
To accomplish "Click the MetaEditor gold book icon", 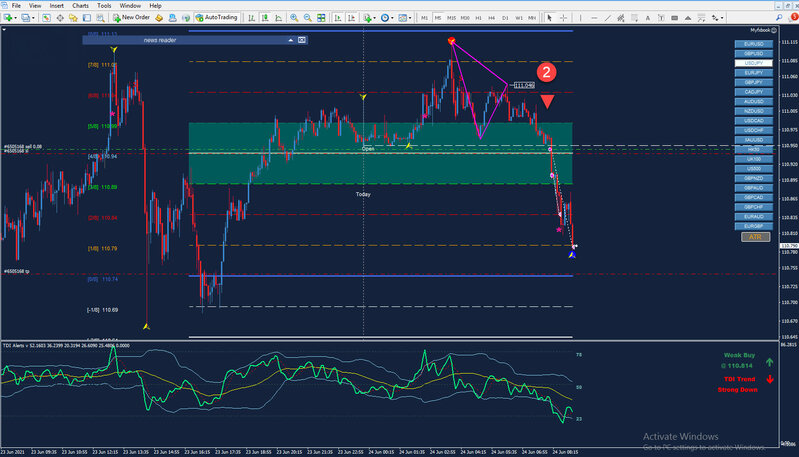I will [159, 18].
